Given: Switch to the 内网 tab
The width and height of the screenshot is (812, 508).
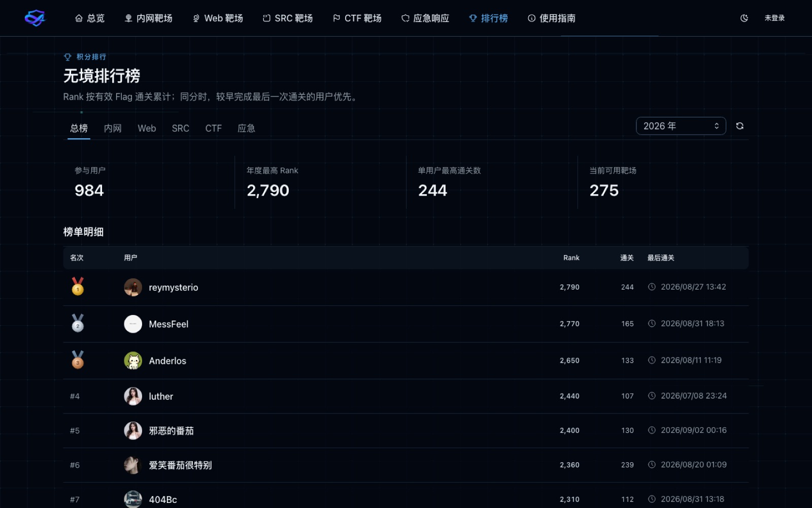Looking at the screenshot, I should coord(113,129).
